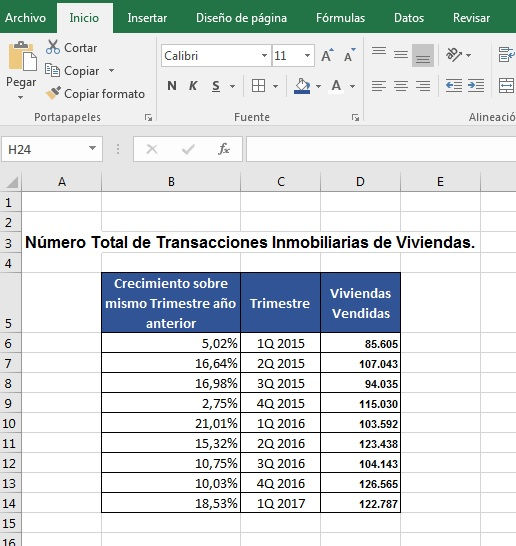
Task: Expand the Copiar dropdown arrow
Action: pyautogui.click(x=111, y=71)
